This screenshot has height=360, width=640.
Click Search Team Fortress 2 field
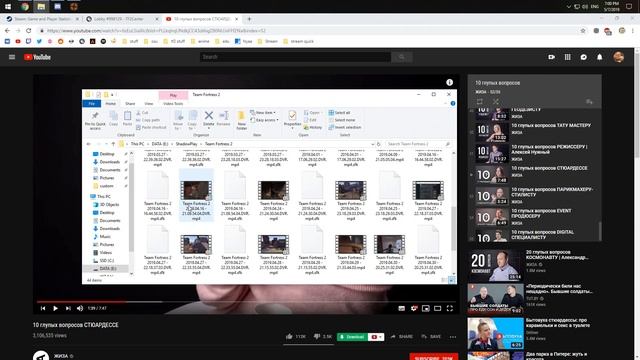click(418, 144)
